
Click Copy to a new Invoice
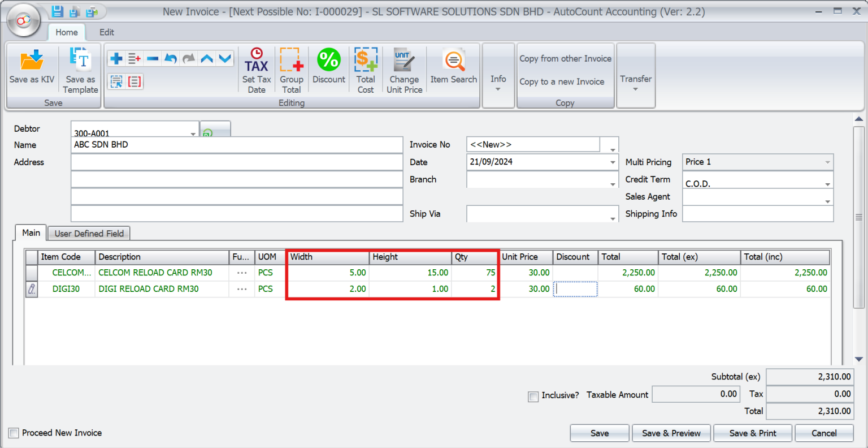pos(562,81)
